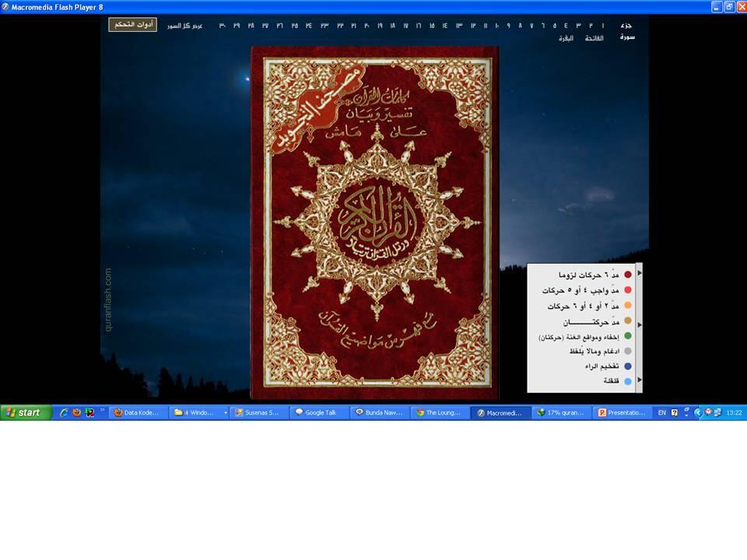
Task: Switch to The Loung... Chrome taskbar window
Action: pos(440,413)
